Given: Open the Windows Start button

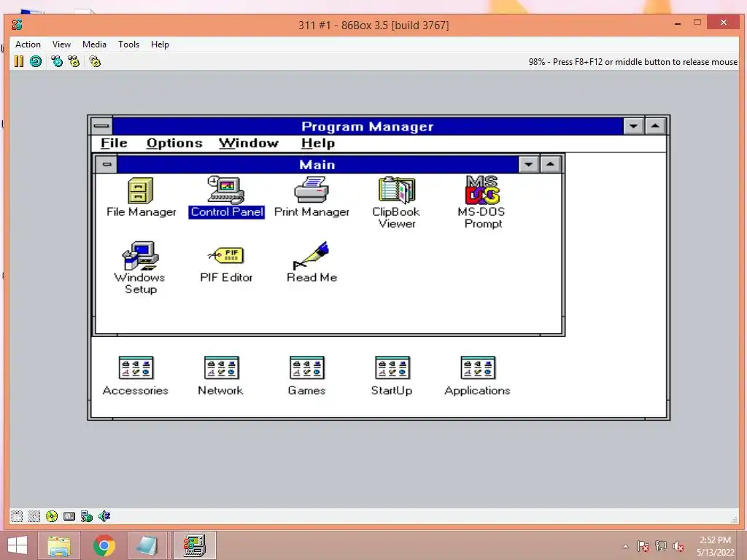Looking at the screenshot, I should (x=18, y=545).
